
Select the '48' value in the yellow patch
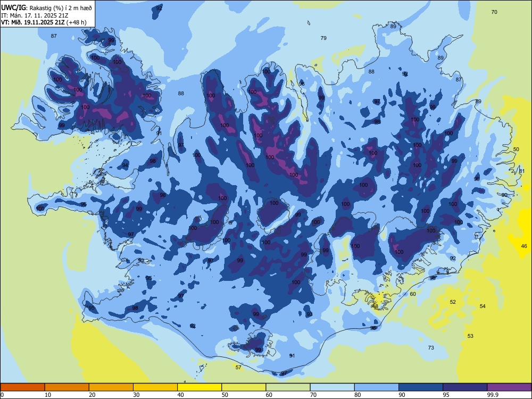(375, 306)
